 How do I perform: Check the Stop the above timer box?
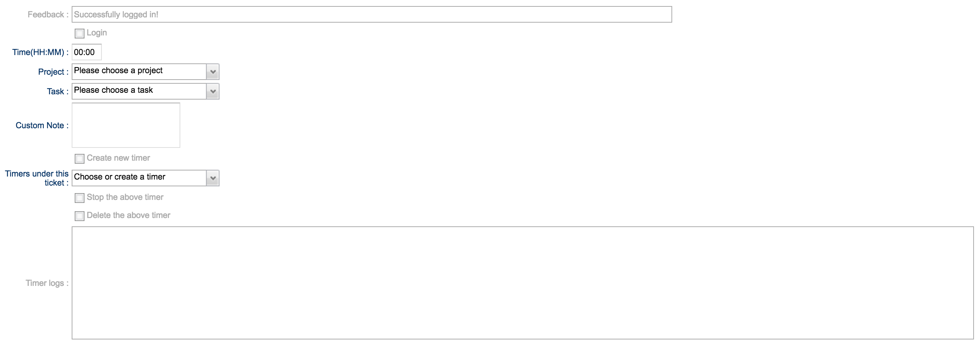80,198
